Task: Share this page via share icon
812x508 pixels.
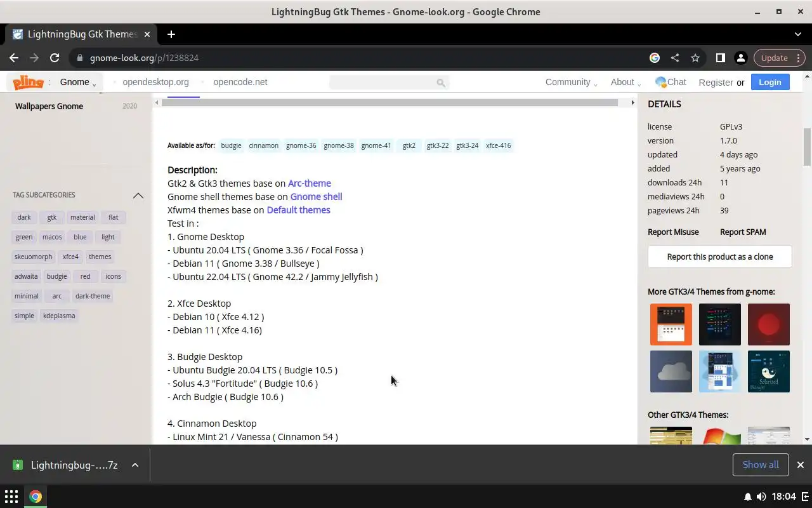Action: tap(675, 58)
